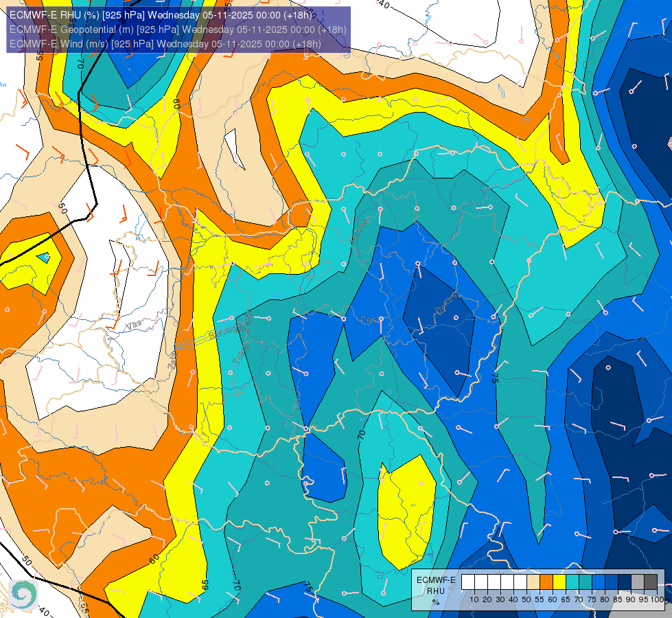The image size is (672, 618).
Task: Click the '95' tick label in the legend
Action: (x=643, y=600)
